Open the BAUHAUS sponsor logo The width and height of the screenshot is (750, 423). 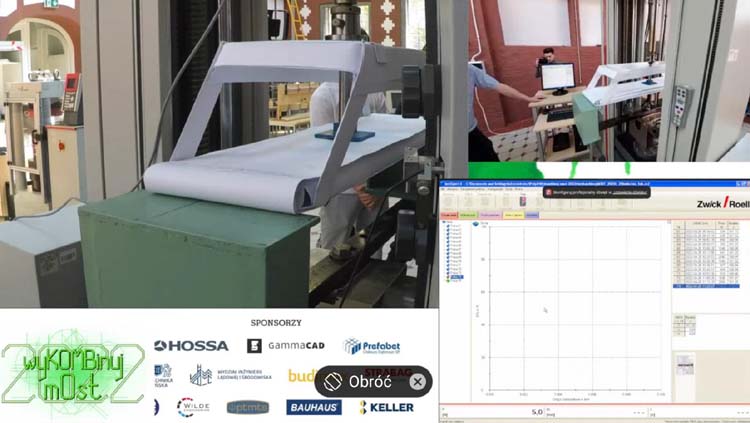click(314, 407)
